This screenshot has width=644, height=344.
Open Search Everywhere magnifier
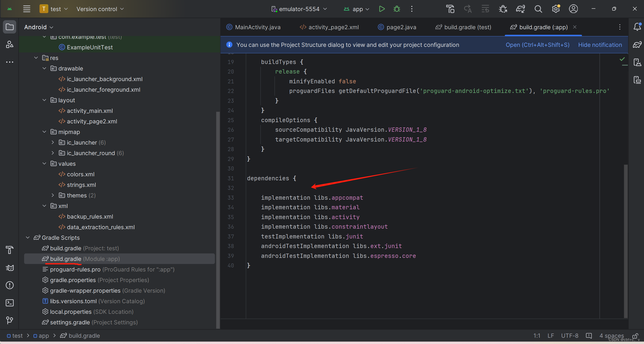pyautogui.click(x=538, y=9)
